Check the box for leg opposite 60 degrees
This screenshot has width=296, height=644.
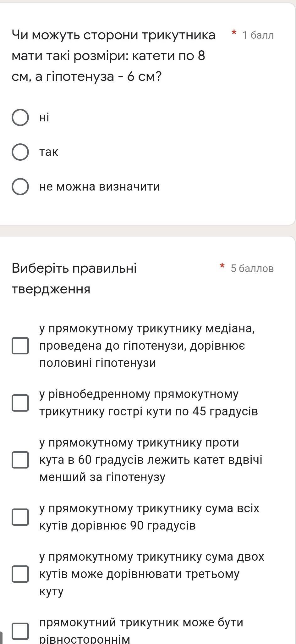20,460
